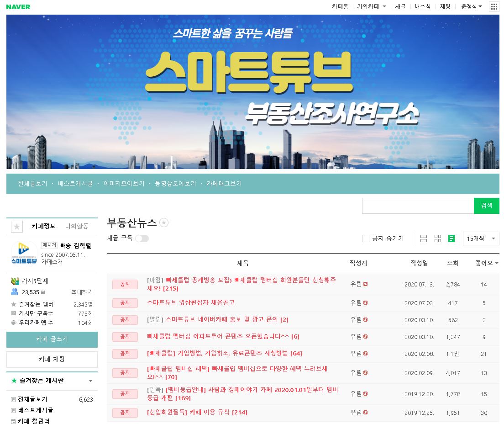Viewport: 504px width, 424px height.
Task: Collapse the 즐겨찾는 게시판 section arrow
Action: point(91,381)
